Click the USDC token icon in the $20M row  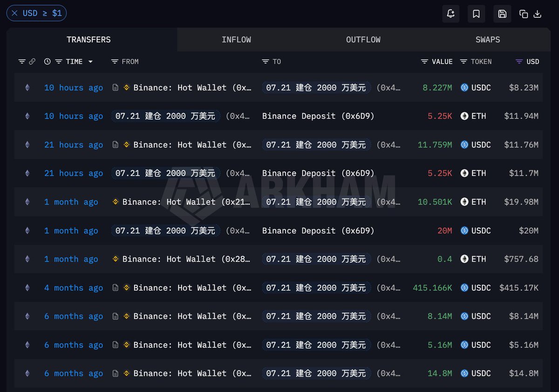464,230
